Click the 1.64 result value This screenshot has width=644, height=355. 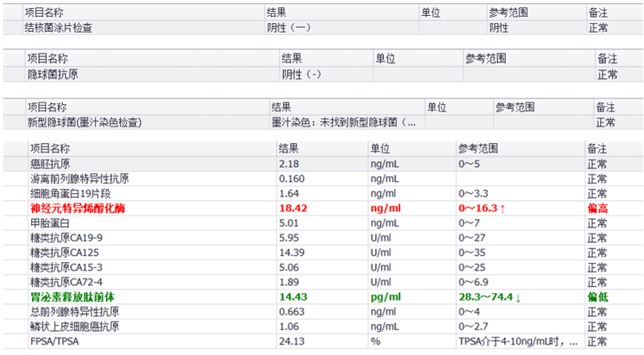click(x=289, y=194)
